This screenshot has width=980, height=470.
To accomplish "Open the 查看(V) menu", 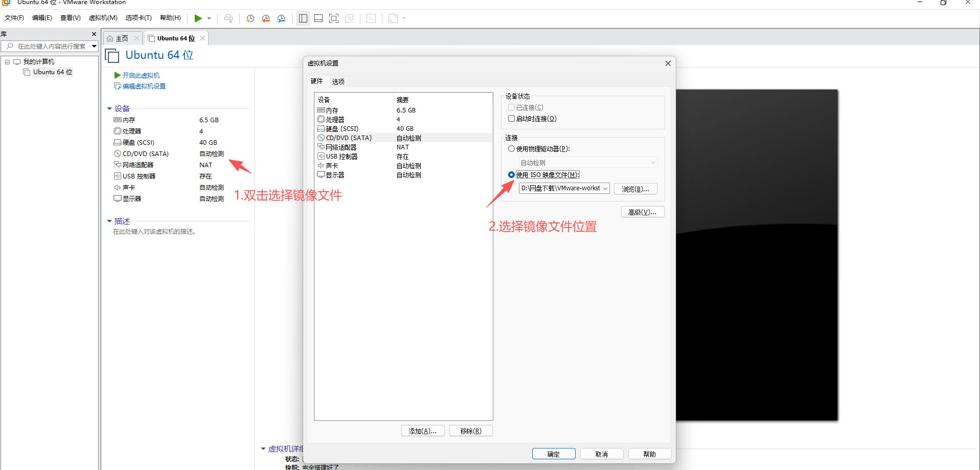I will [x=71, y=18].
